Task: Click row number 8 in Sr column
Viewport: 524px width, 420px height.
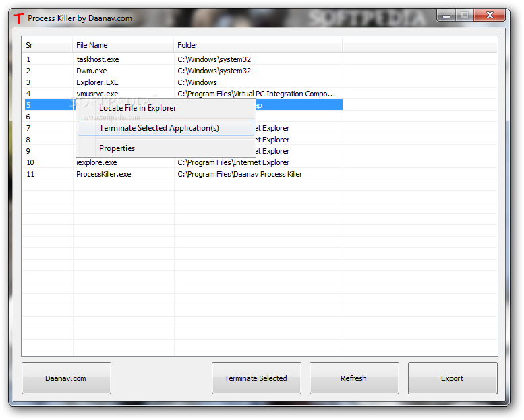Action: coord(28,140)
